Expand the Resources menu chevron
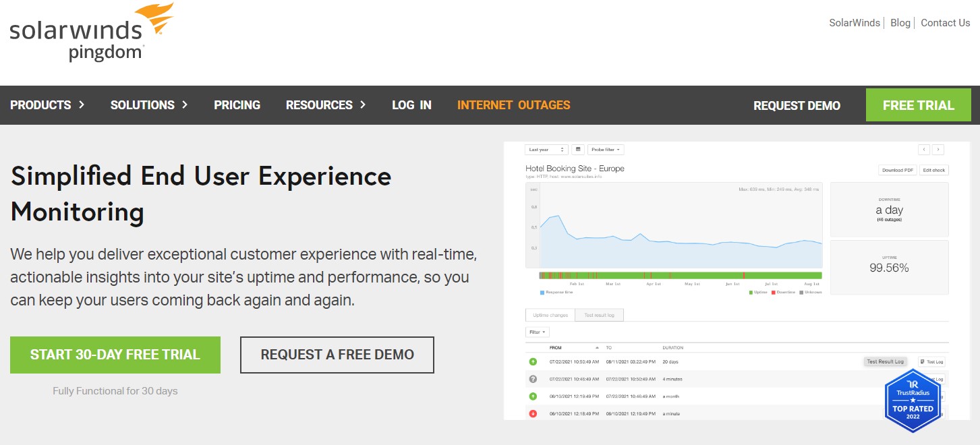The height and width of the screenshot is (445, 980). (363, 105)
